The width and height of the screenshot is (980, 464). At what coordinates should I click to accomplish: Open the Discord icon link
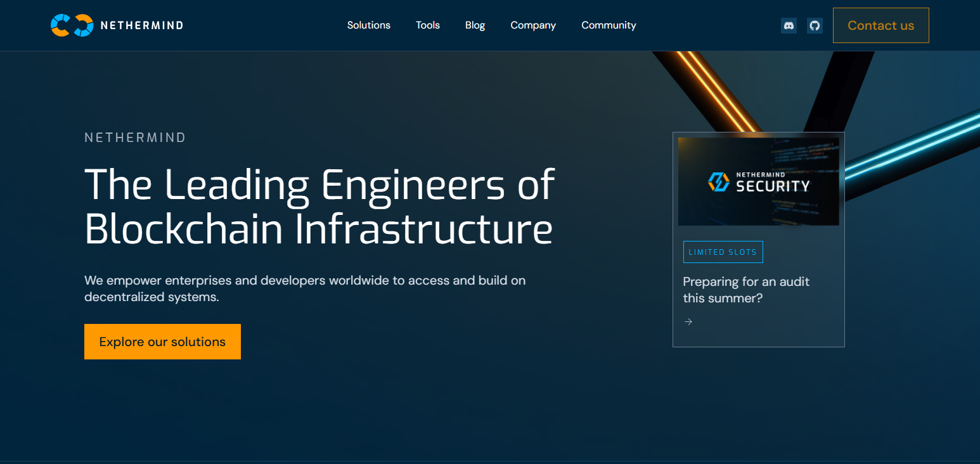(x=789, y=26)
